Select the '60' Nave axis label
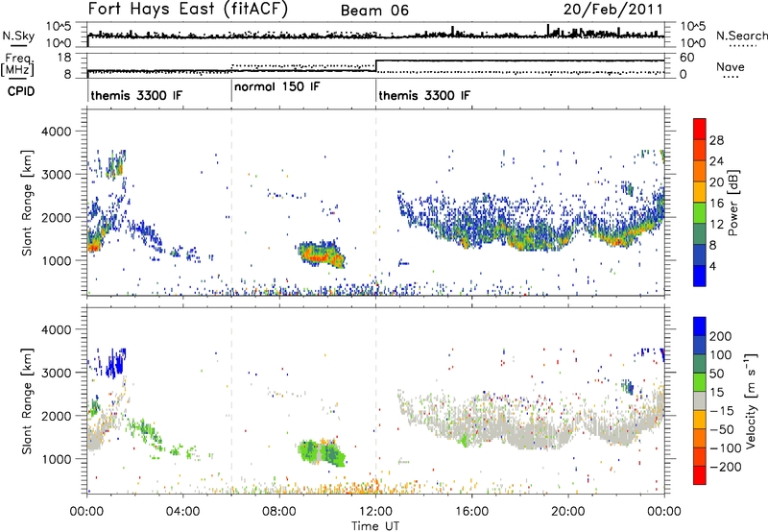This screenshot has width=768, height=532. point(687,58)
